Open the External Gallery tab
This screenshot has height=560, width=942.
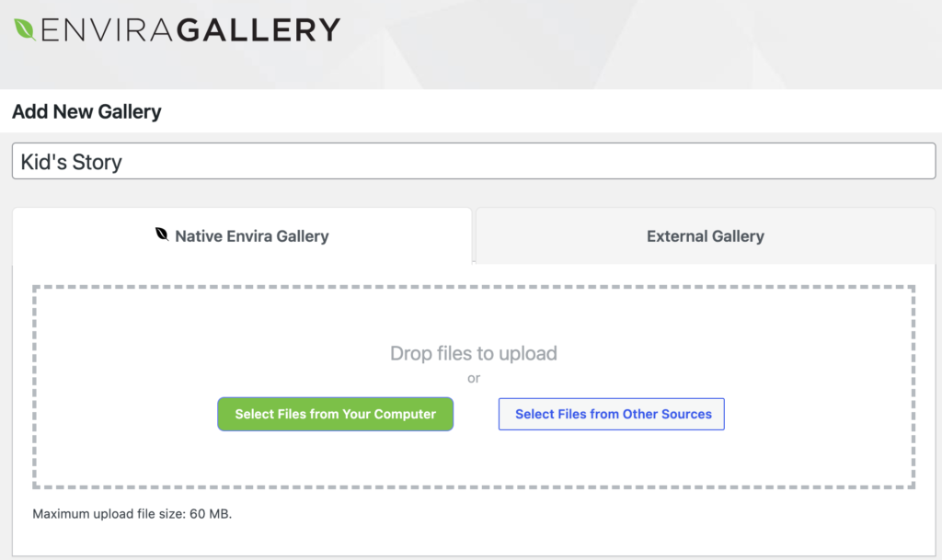(x=705, y=235)
